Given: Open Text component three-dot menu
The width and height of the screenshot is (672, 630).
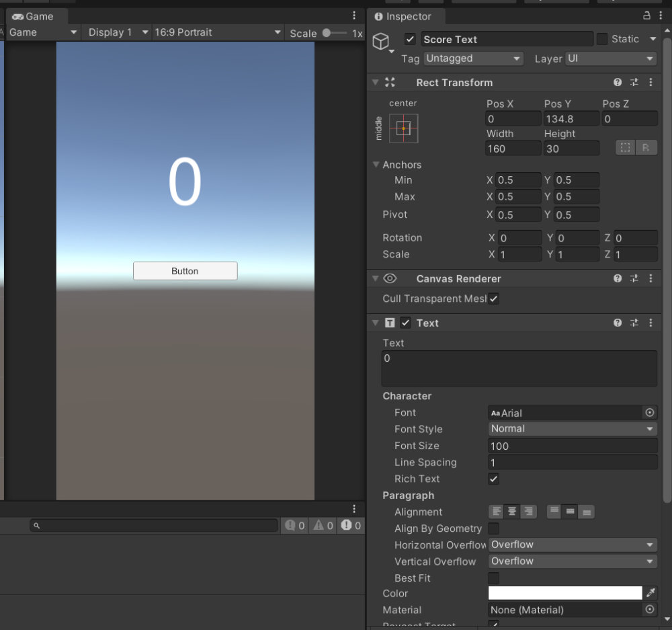Looking at the screenshot, I should pyautogui.click(x=650, y=323).
